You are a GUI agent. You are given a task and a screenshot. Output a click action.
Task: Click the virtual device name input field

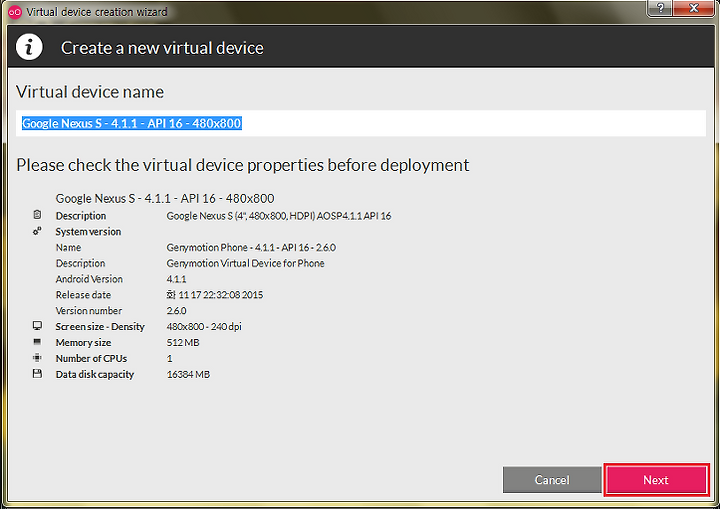point(361,123)
